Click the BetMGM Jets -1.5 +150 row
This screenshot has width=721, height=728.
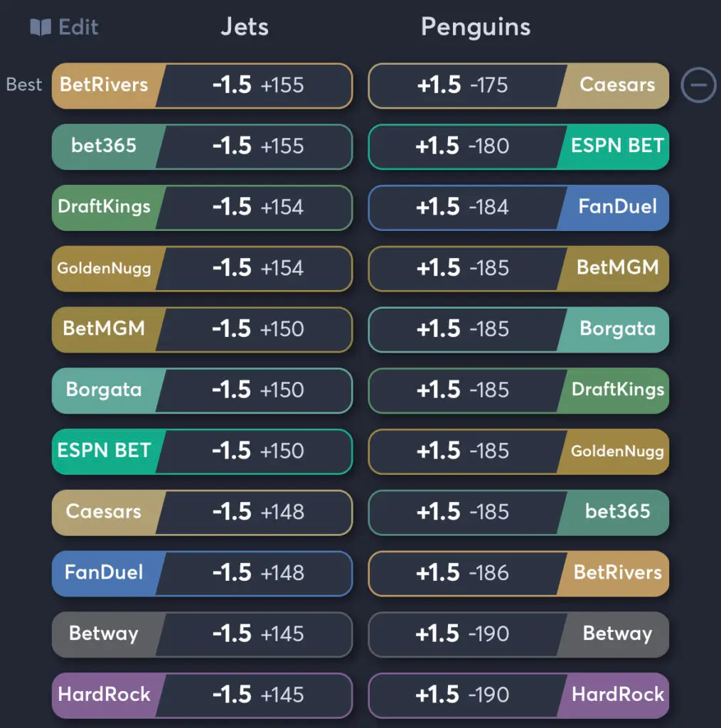[202, 330]
